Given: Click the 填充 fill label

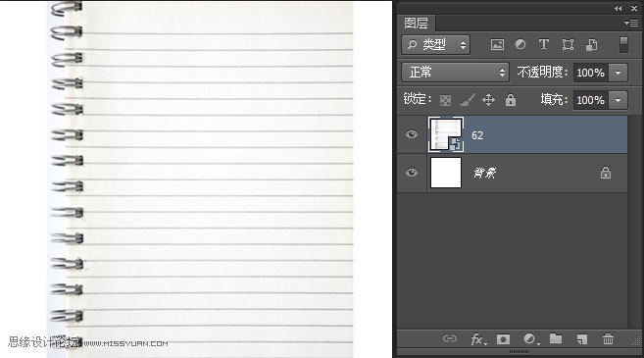Looking at the screenshot, I should point(554,99).
